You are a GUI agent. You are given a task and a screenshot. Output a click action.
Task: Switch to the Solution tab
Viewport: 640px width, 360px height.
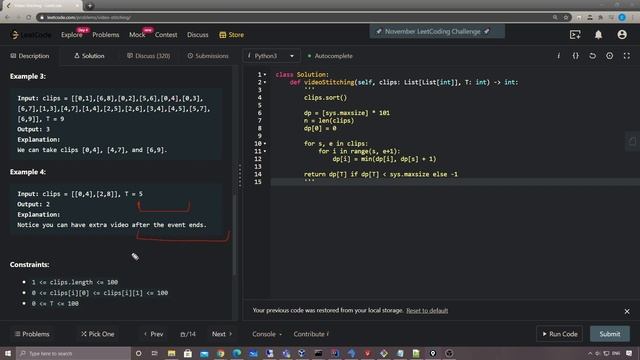89,56
